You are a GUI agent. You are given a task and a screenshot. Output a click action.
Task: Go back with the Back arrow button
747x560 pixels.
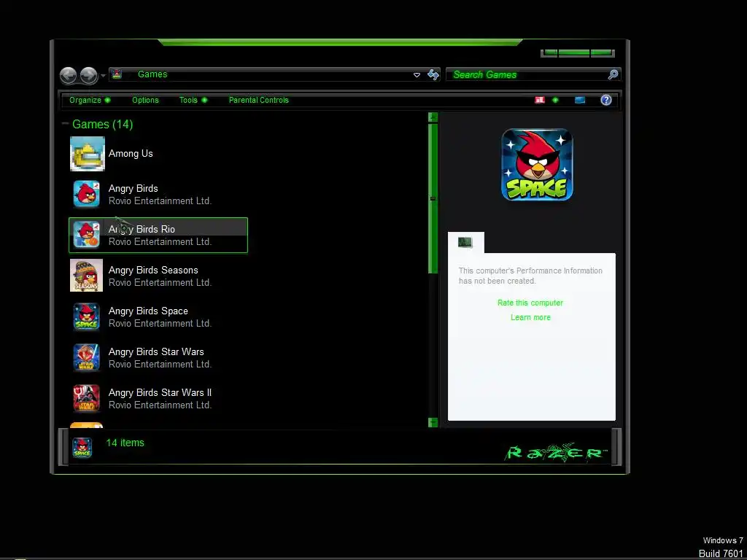pyautogui.click(x=68, y=75)
